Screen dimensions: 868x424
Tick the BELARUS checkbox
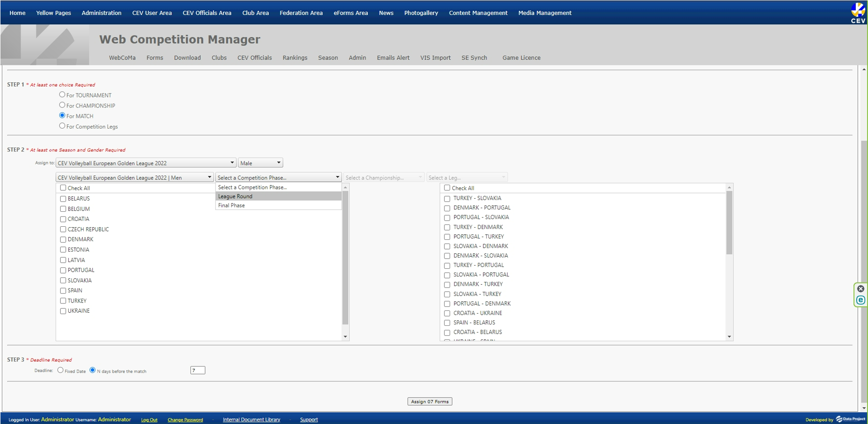pos(63,199)
